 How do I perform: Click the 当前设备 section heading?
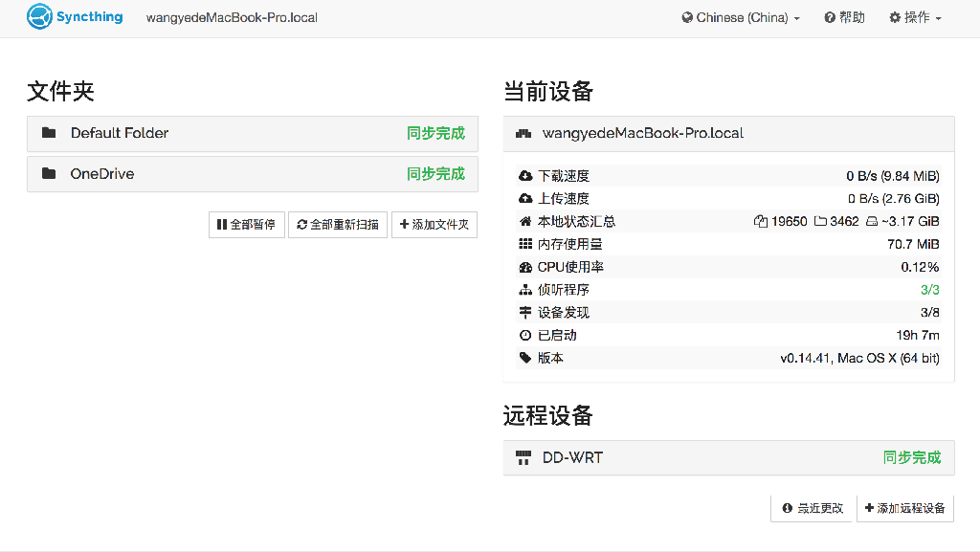(548, 91)
